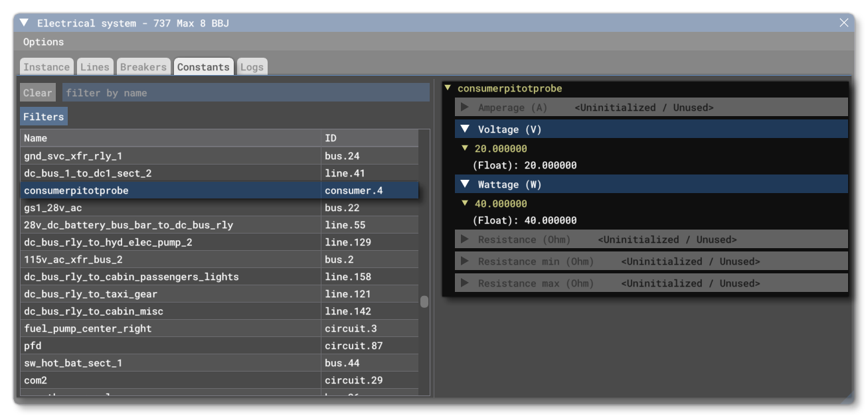
Task: Switch to the Breakers tab
Action: point(143,66)
